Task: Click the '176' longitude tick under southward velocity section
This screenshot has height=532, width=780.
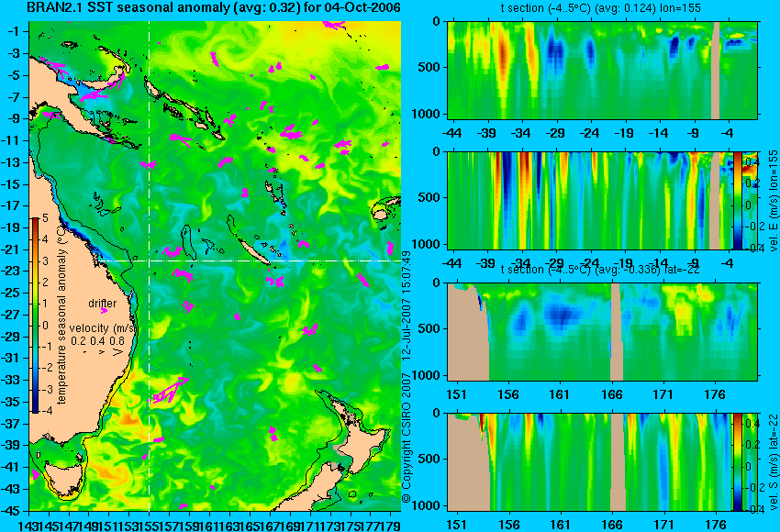Action: [716, 525]
